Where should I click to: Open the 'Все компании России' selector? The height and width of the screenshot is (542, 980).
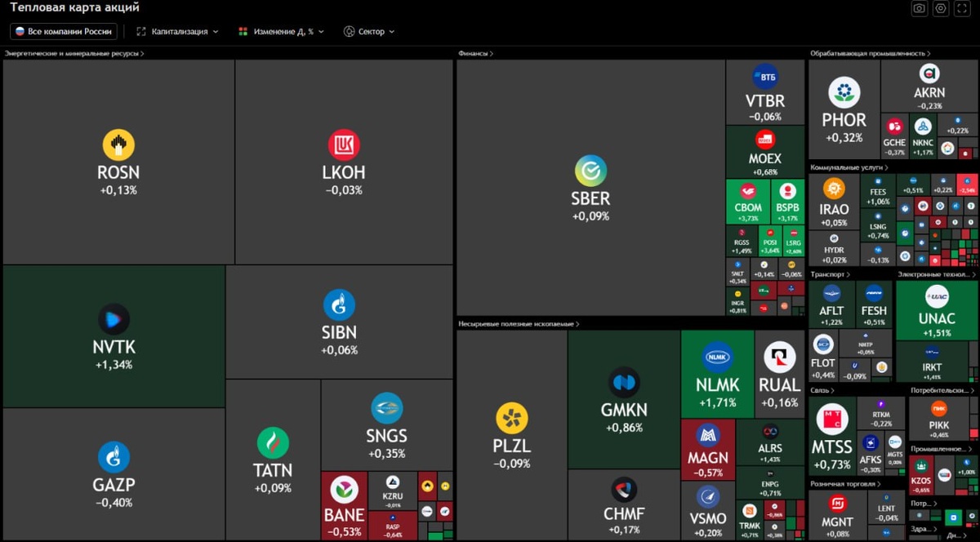64,31
